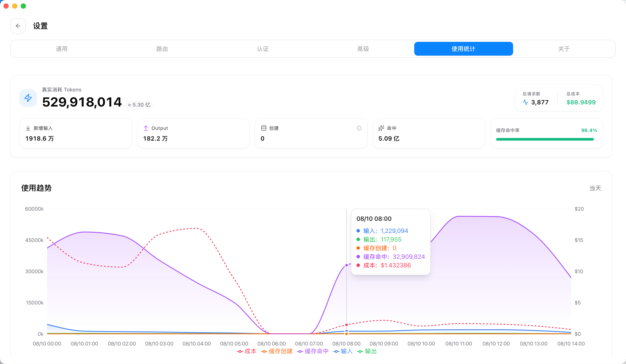Click the 真实消耗 Tokens label
The width and height of the screenshot is (626, 364).
[62, 89]
